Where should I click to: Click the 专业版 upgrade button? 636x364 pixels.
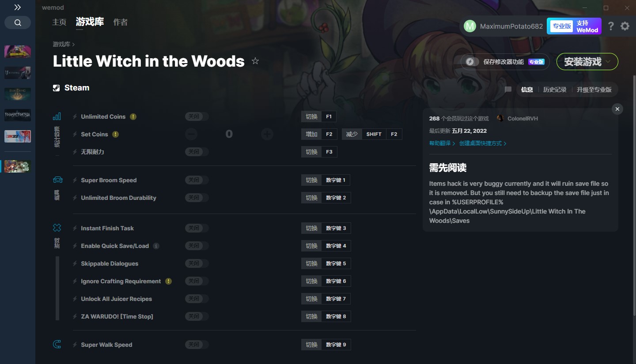coord(574,26)
